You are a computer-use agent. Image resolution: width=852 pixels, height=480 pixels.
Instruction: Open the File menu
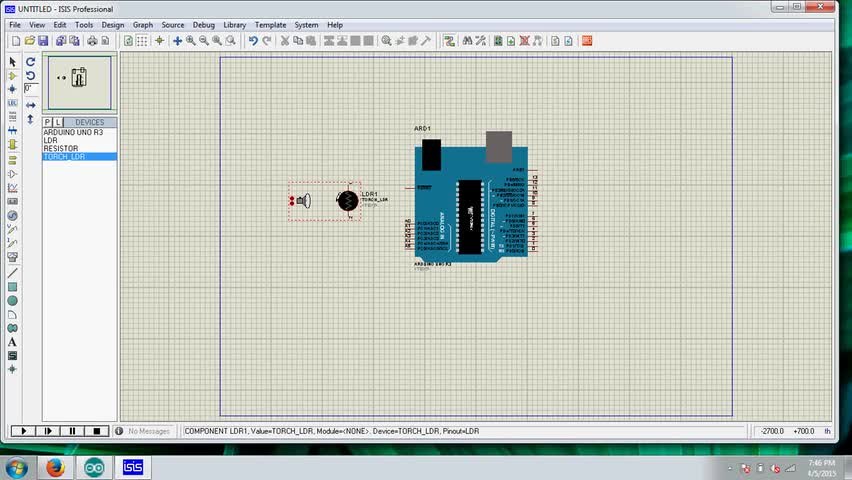(x=15, y=25)
